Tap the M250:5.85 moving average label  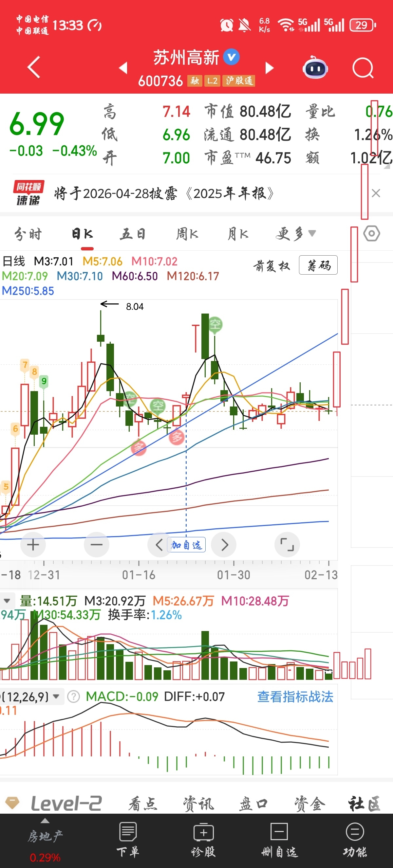click(x=28, y=291)
